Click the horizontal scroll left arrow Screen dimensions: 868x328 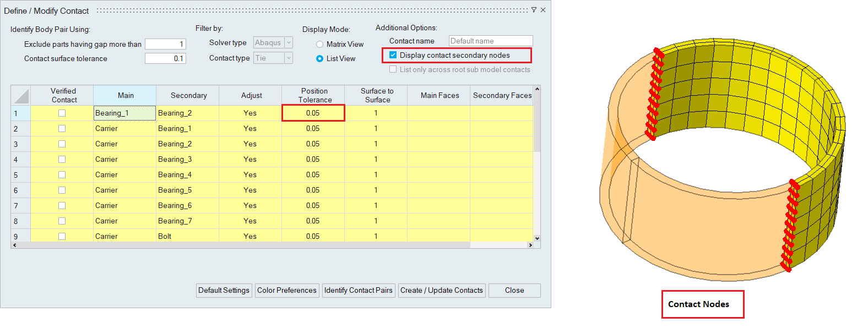[14, 245]
